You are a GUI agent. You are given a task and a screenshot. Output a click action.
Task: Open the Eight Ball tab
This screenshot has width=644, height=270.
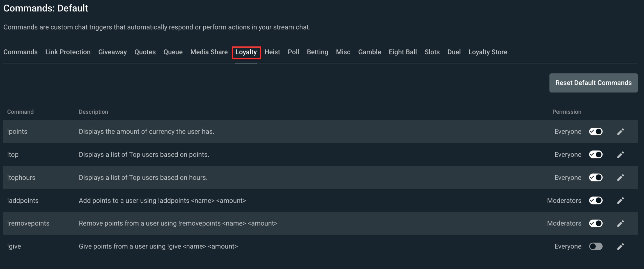click(403, 52)
